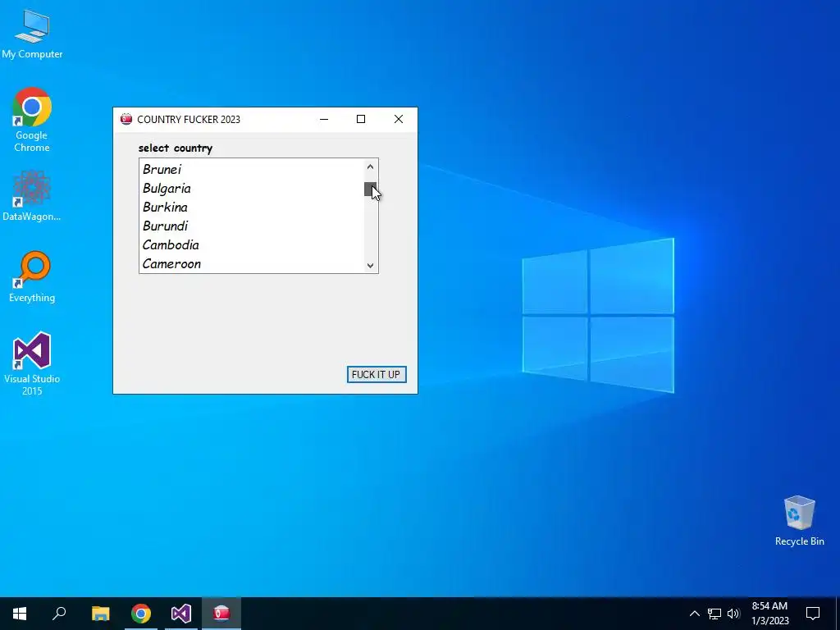
Task: Select Bulgaria in the country list
Action: pyautogui.click(x=251, y=188)
